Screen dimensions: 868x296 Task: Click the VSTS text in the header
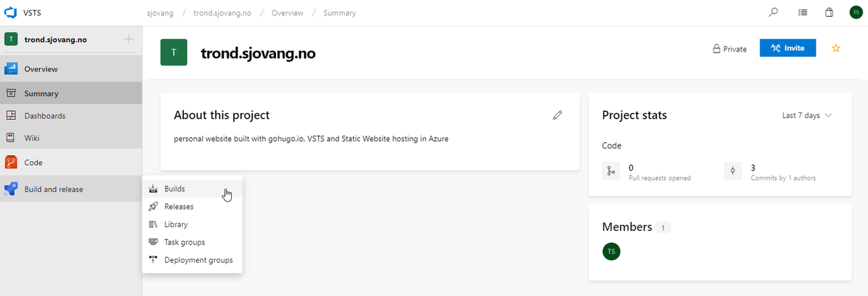click(x=33, y=12)
